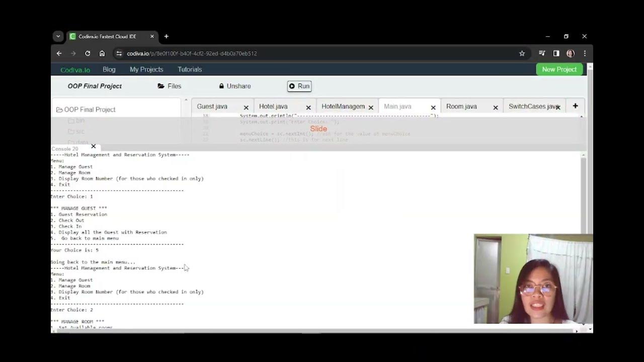644x362 pixels.
Task: Click the 'Enter Choice: 1' console line
Action: pyautogui.click(x=72, y=197)
